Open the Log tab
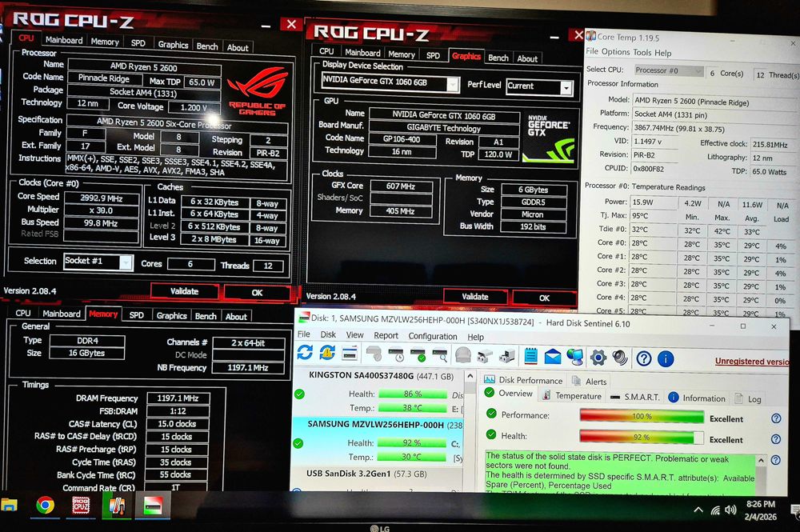The width and height of the screenshot is (800, 532). tap(748, 399)
